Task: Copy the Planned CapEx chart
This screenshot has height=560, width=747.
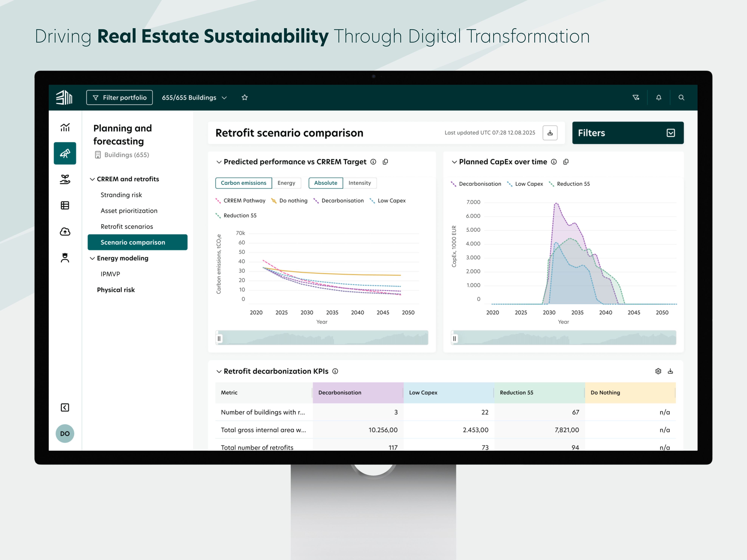Action: coord(566,162)
